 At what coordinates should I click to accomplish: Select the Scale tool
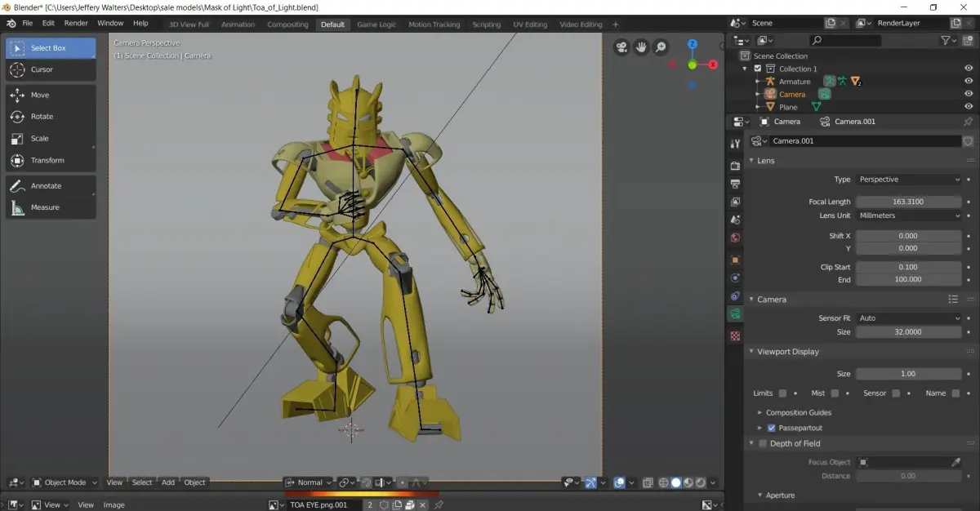(x=51, y=139)
